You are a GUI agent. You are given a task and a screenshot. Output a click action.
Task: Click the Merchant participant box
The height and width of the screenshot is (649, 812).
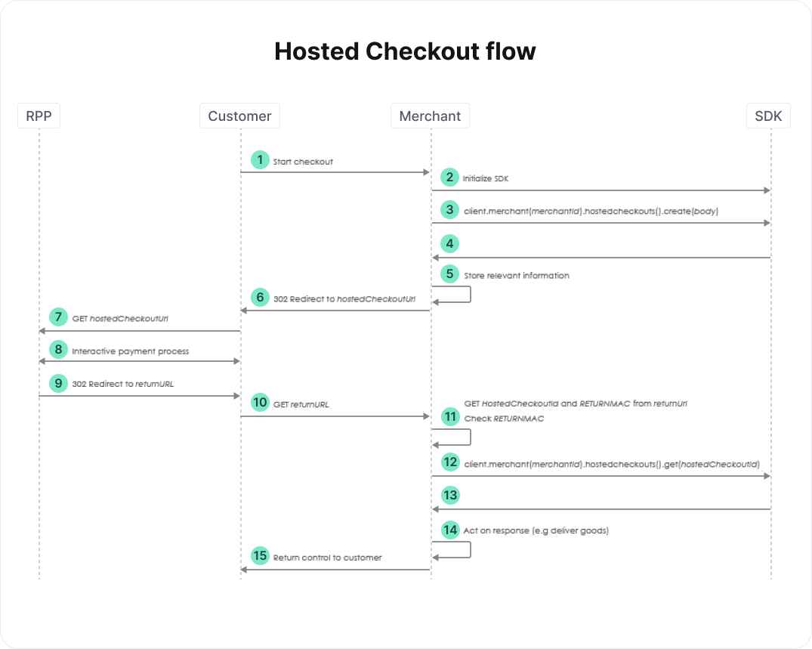coord(430,116)
